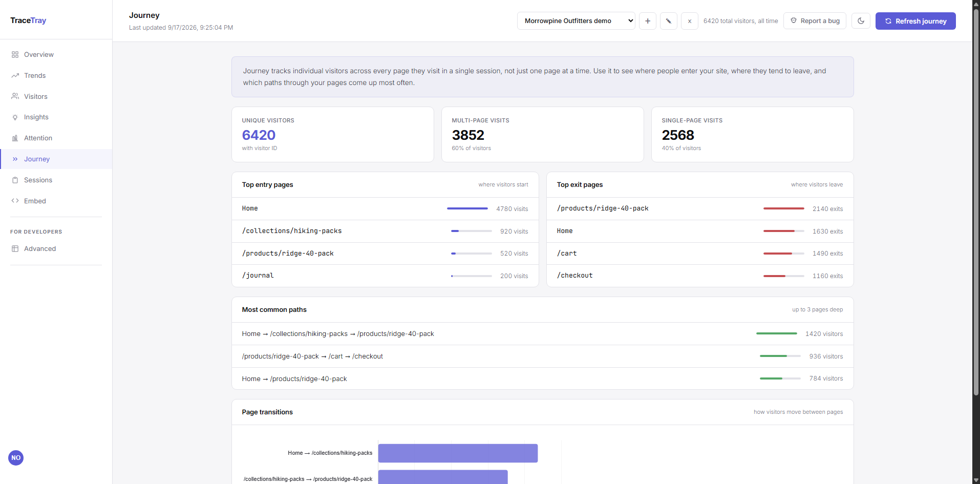This screenshot has height=484, width=980.
Task: Click the Home entry page progress bar
Action: (x=467, y=208)
